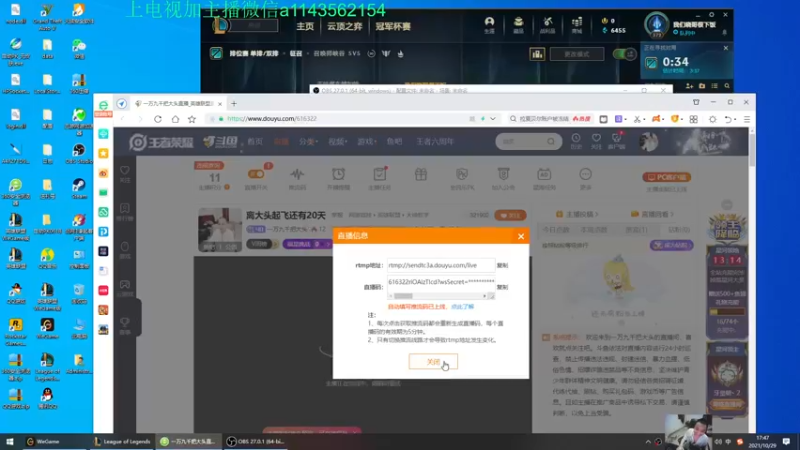The image size is (800, 450).
Task: Open 冠军杯赛 tab in League client
Action: point(393,26)
